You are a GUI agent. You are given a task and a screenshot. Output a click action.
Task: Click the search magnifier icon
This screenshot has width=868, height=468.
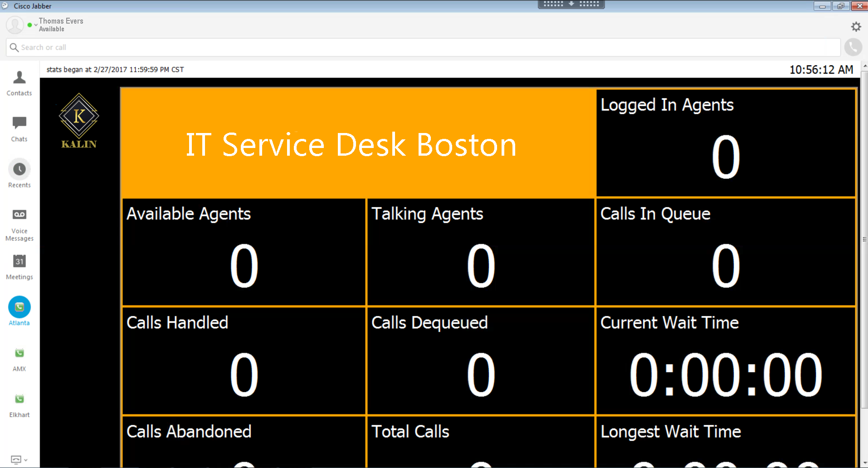(14, 47)
